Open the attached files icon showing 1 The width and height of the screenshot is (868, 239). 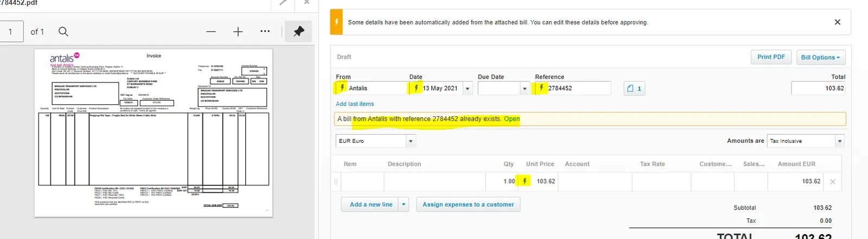click(x=634, y=88)
